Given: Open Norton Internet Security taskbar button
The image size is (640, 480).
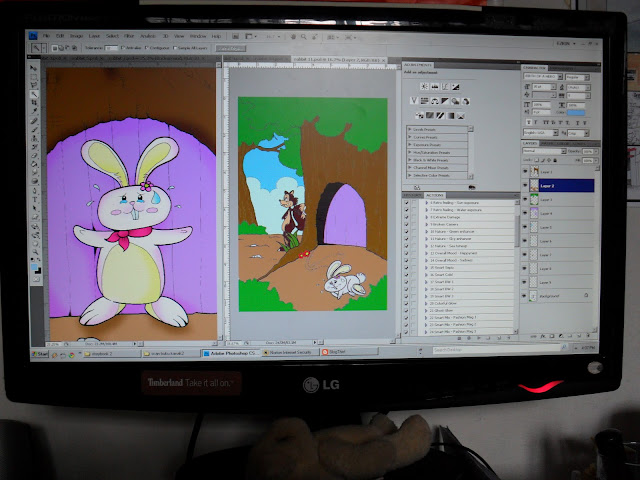Looking at the screenshot, I should (x=290, y=352).
